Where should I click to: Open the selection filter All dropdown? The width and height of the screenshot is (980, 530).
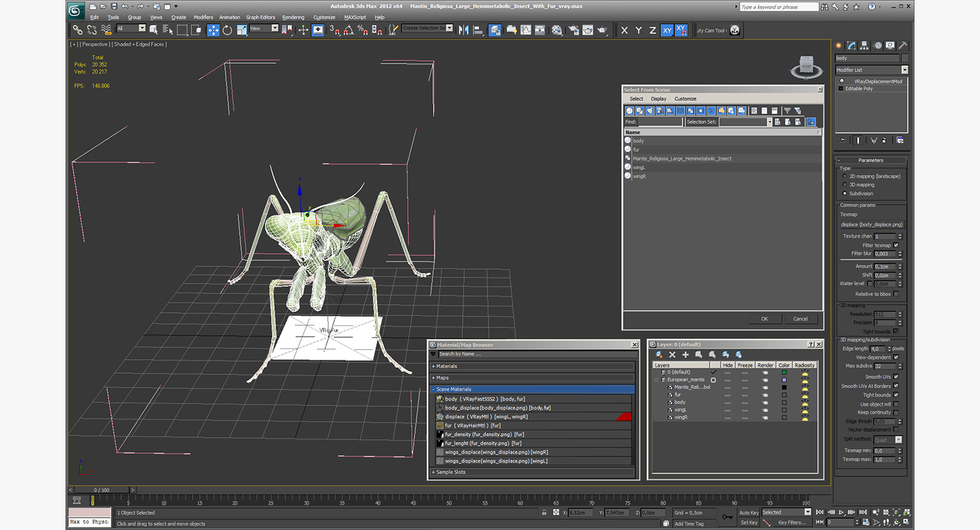[131, 28]
